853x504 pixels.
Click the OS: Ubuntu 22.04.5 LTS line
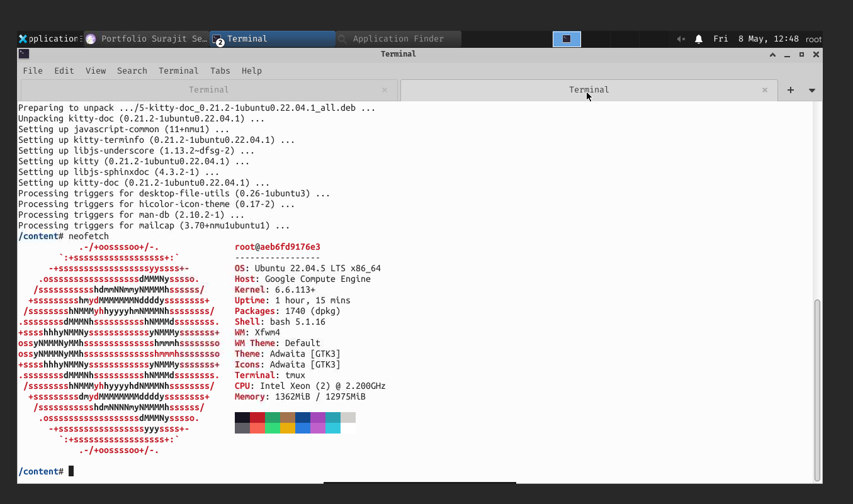click(x=308, y=268)
